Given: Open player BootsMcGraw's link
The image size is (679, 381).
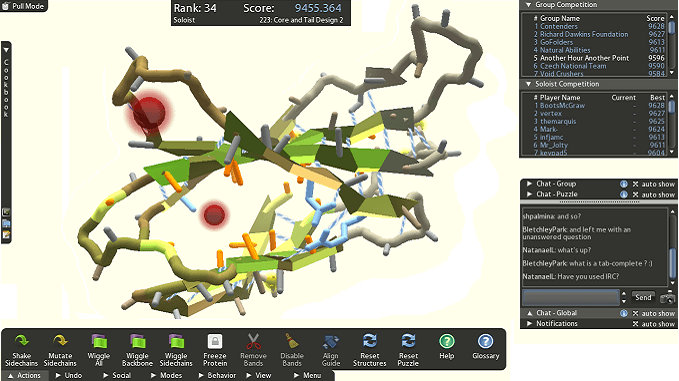Looking at the screenshot, I should (562, 106).
